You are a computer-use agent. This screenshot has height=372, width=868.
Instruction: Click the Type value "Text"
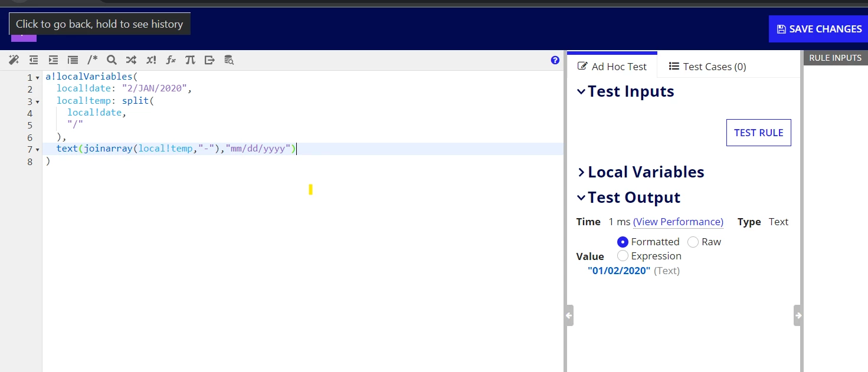778,222
